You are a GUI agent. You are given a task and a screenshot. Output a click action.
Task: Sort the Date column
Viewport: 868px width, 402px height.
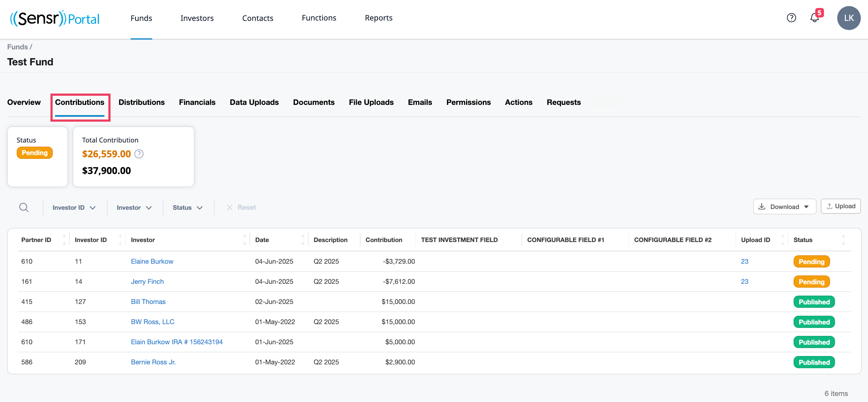(x=303, y=240)
